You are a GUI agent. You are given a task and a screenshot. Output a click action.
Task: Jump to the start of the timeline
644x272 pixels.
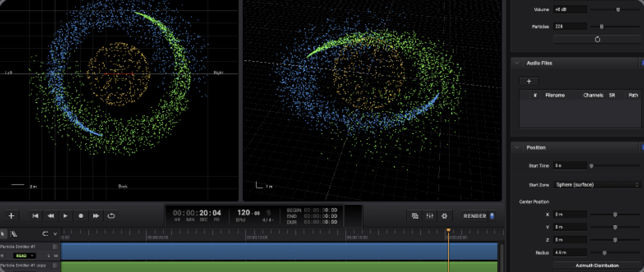coord(35,216)
